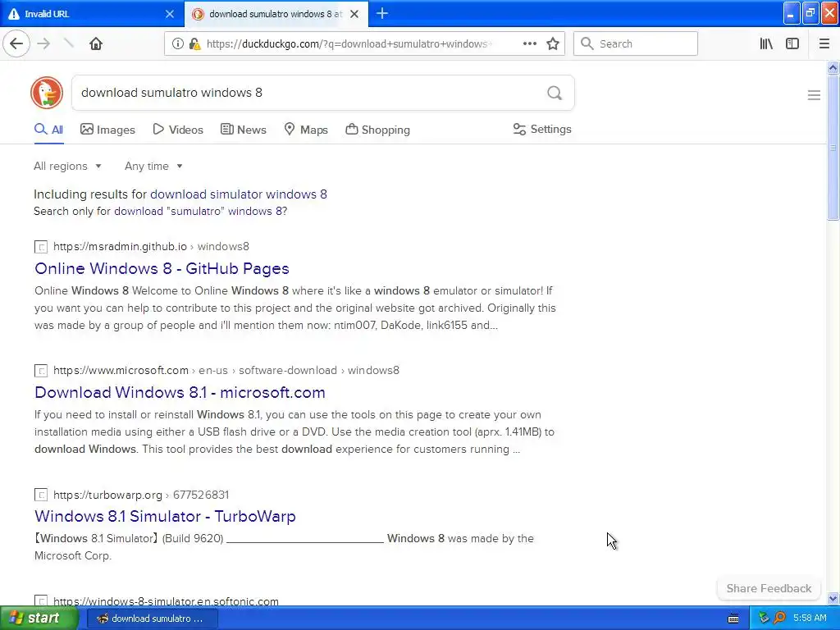Viewport: 840px width, 630px height.
Task: Close the download sumulatro tab
Action: click(354, 14)
